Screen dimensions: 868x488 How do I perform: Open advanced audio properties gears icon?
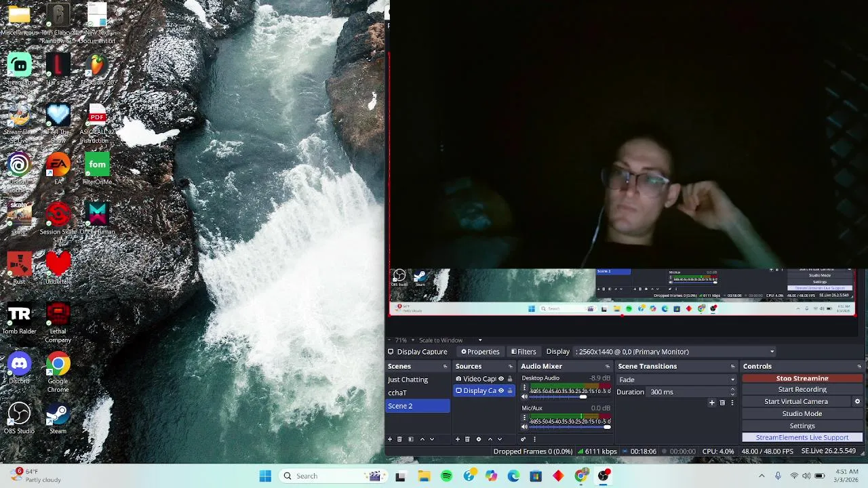click(523, 439)
